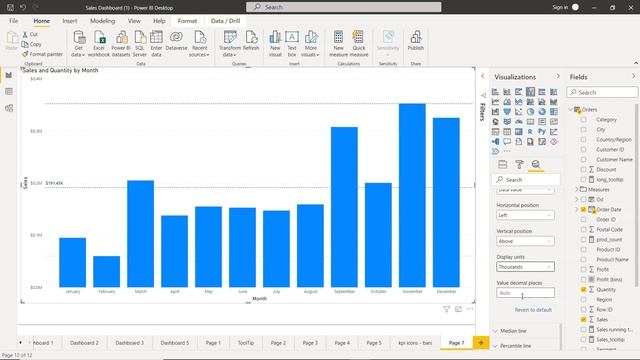This screenshot has width=640, height=360.
Task: Import data from an Excel workbook
Action: tap(99, 44)
